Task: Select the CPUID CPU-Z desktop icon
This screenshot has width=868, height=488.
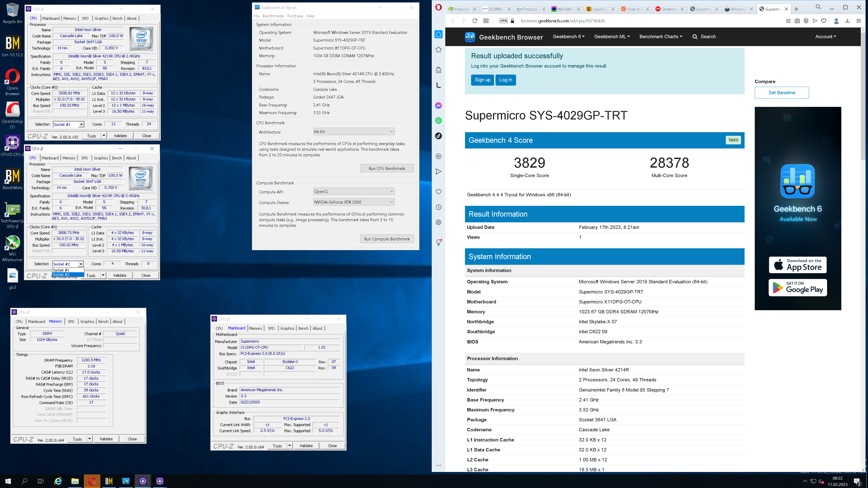Action: point(12,146)
